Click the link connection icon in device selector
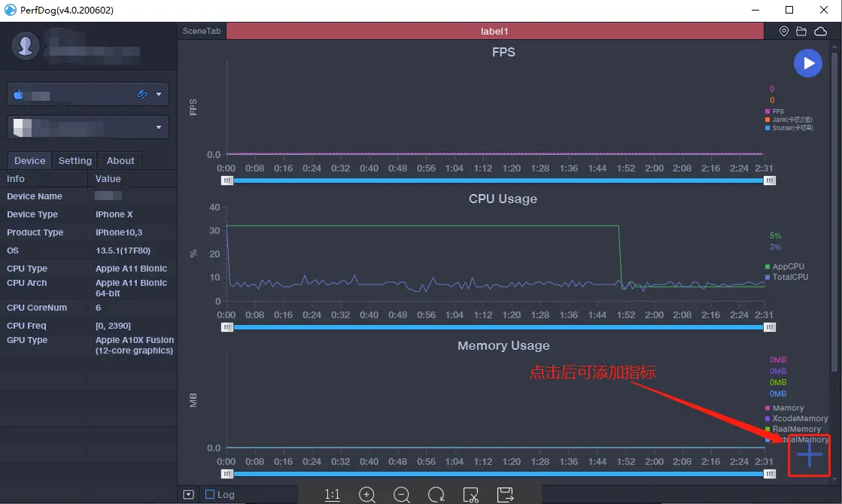This screenshot has width=842, height=504. 141,95
